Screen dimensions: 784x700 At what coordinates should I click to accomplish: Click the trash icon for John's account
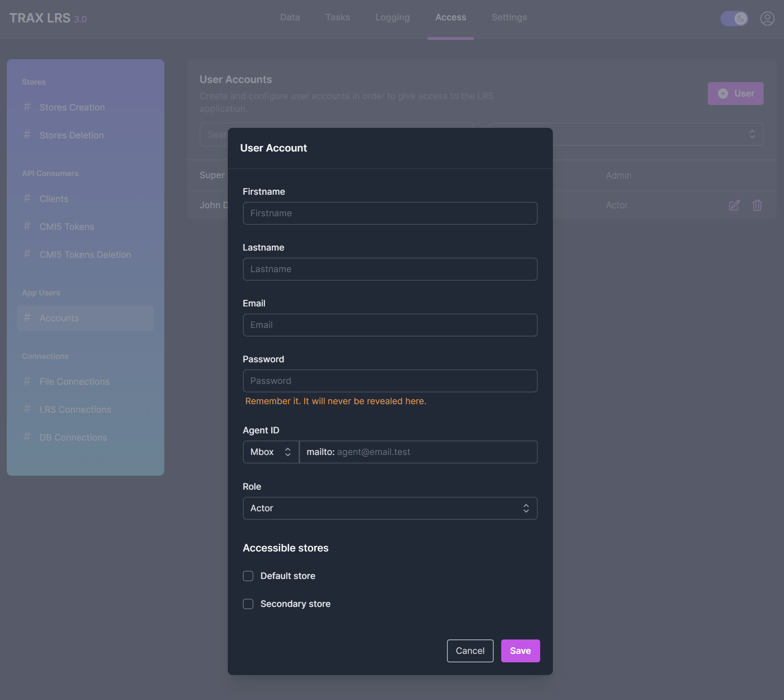point(757,205)
